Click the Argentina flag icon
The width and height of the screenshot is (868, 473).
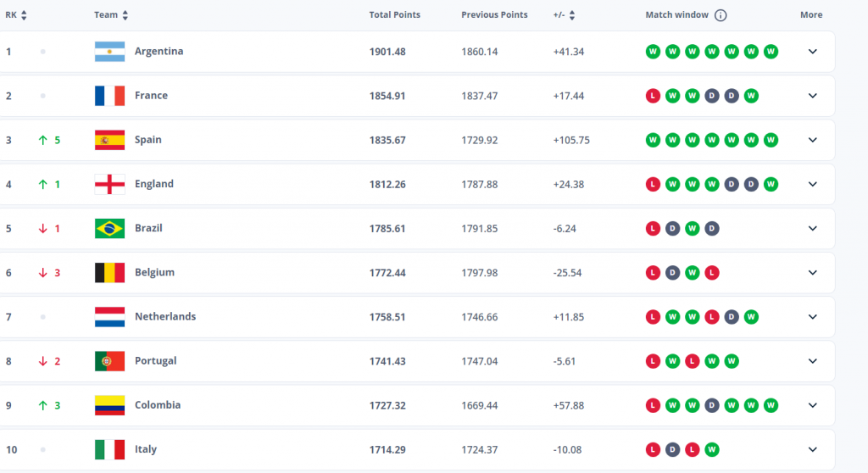click(110, 52)
